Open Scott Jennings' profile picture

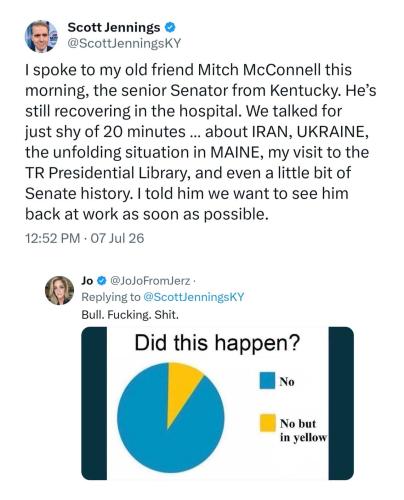[x=41, y=36]
